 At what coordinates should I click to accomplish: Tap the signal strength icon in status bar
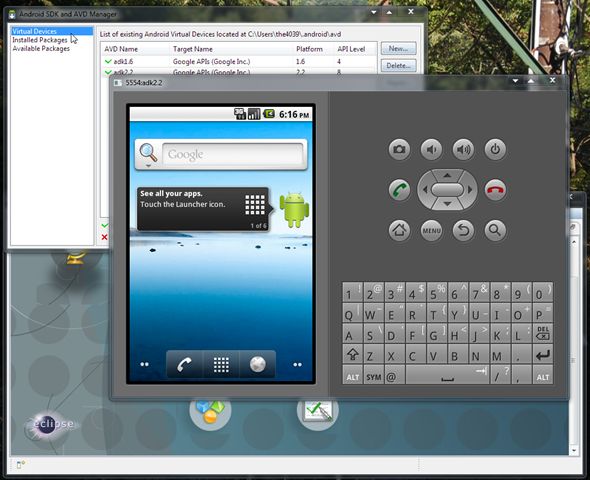(x=254, y=114)
